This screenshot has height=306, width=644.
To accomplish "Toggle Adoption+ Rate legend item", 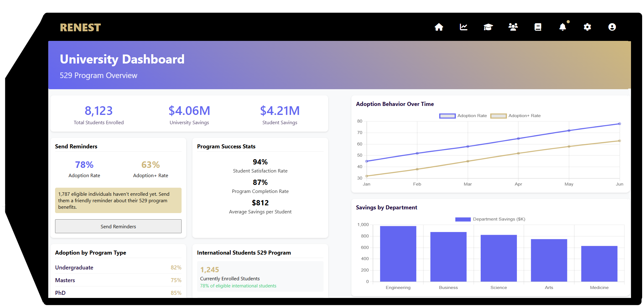I will 515,116.
